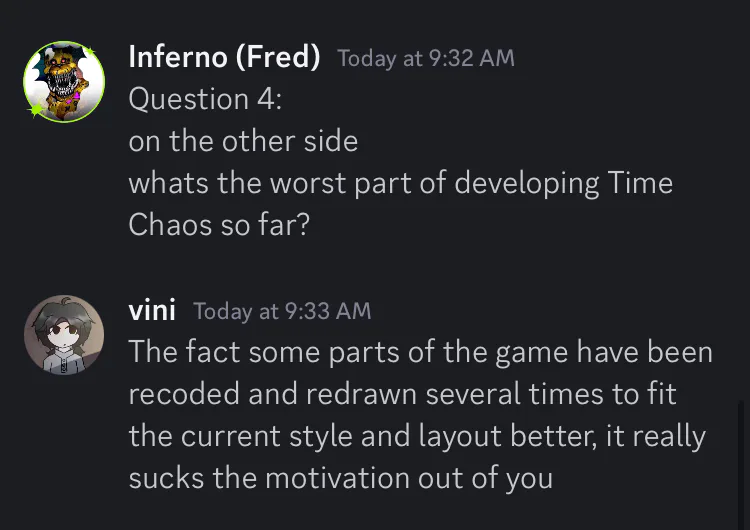Click the 'recoded and redrawn several times' line
750x530 pixels.
coord(402,395)
